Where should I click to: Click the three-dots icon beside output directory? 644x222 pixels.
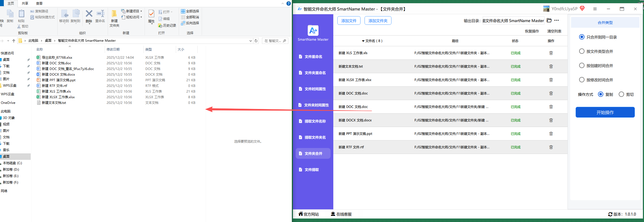(x=556, y=20)
